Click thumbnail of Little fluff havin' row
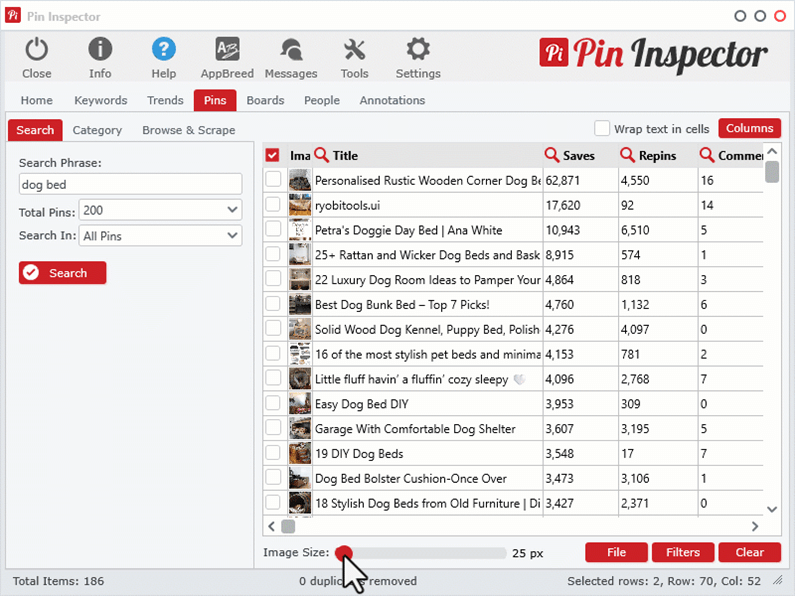This screenshot has width=795, height=596. pyautogui.click(x=300, y=379)
